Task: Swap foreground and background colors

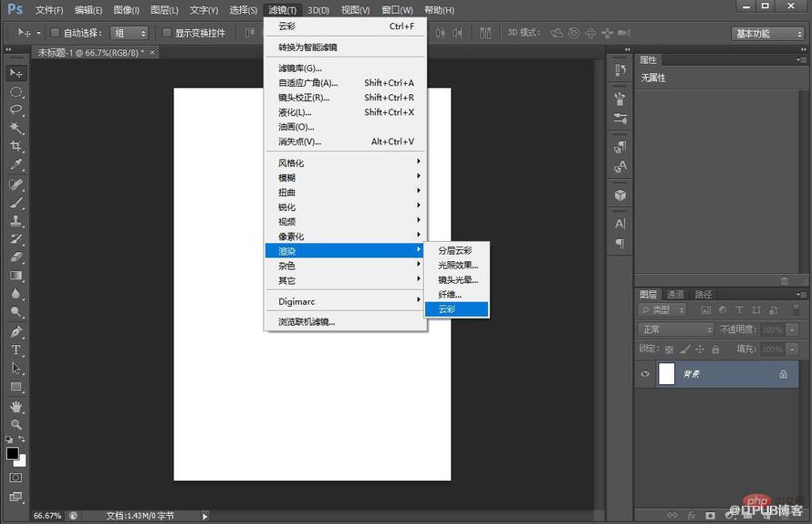Action: pyautogui.click(x=22, y=439)
